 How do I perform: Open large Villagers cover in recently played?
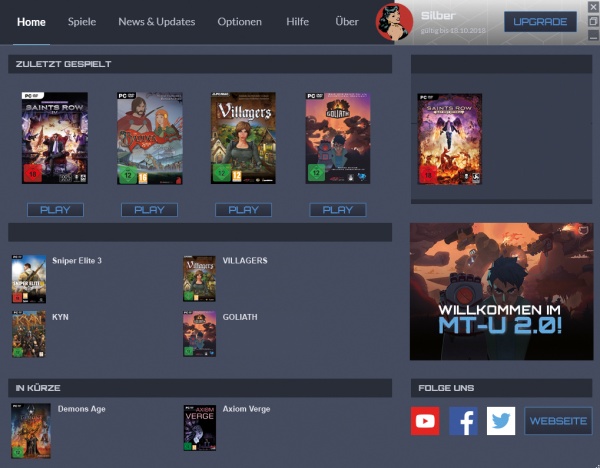pyautogui.click(x=243, y=138)
